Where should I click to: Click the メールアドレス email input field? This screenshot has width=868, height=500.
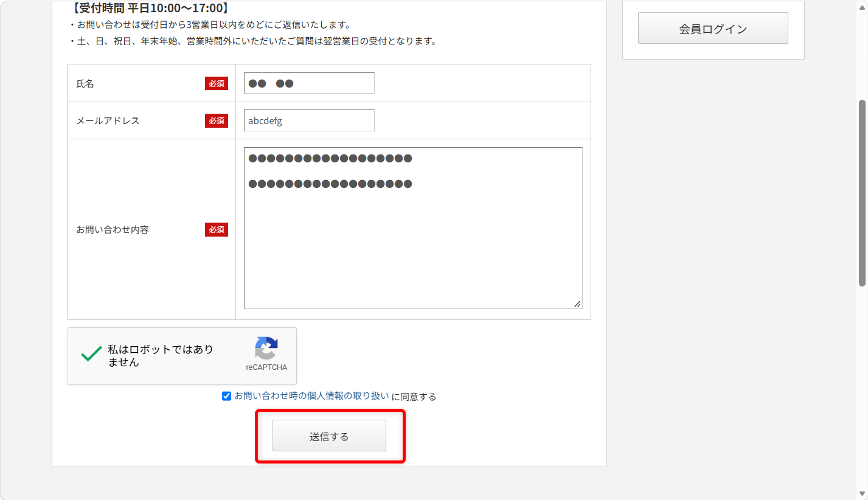click(x=309, y=120)
